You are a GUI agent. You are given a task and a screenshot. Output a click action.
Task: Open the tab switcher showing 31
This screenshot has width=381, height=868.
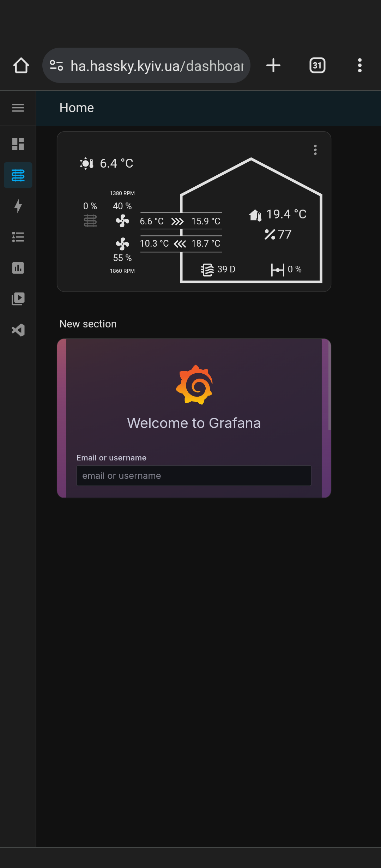click(317, 66)
